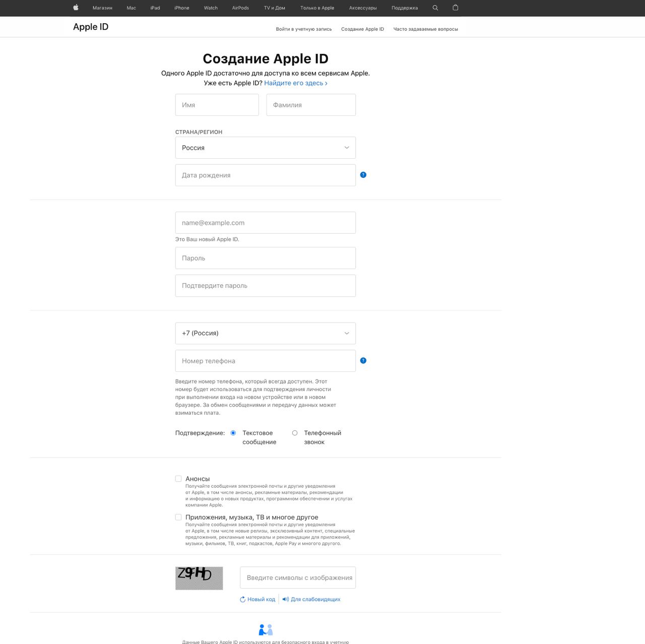Click help icon next to Дата рождения
This screenshot has height=644, width=645.
363,175
